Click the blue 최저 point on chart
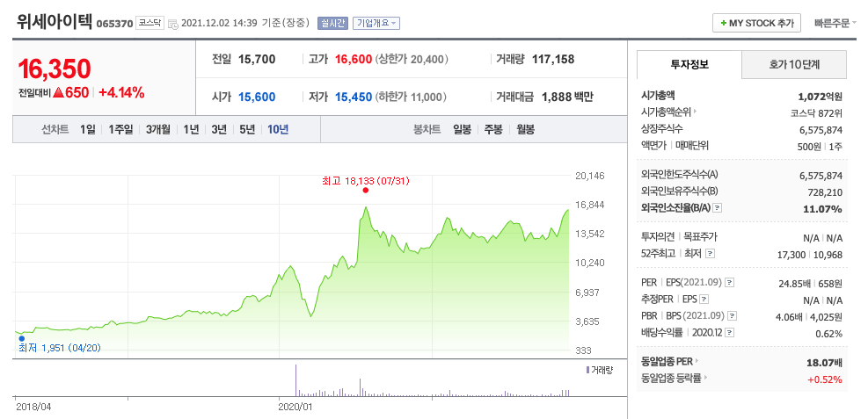Image resolution: width=868 pixels, height=419 pixels. [22, 338]
